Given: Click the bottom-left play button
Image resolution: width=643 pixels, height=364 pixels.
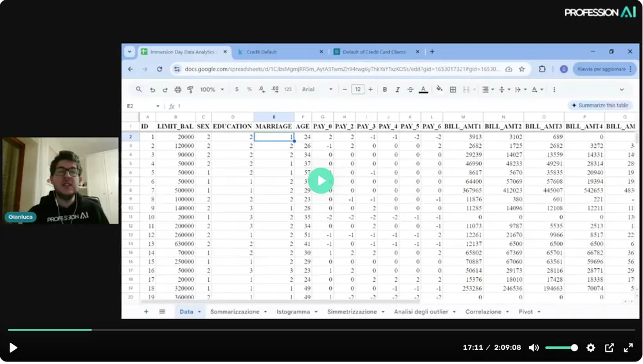Looking at the screenshot, I should (13, 348).
